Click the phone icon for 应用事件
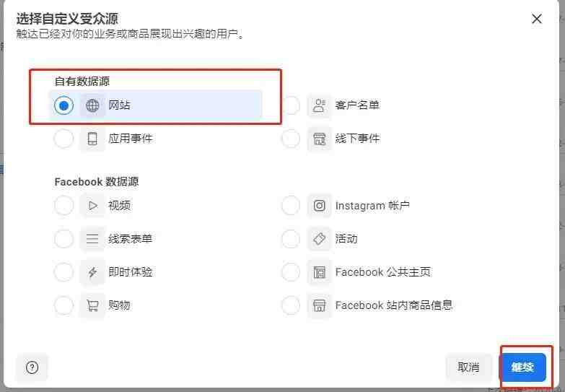Image resolution: width=565 pixels, height=392 pixels. (92, 139)
